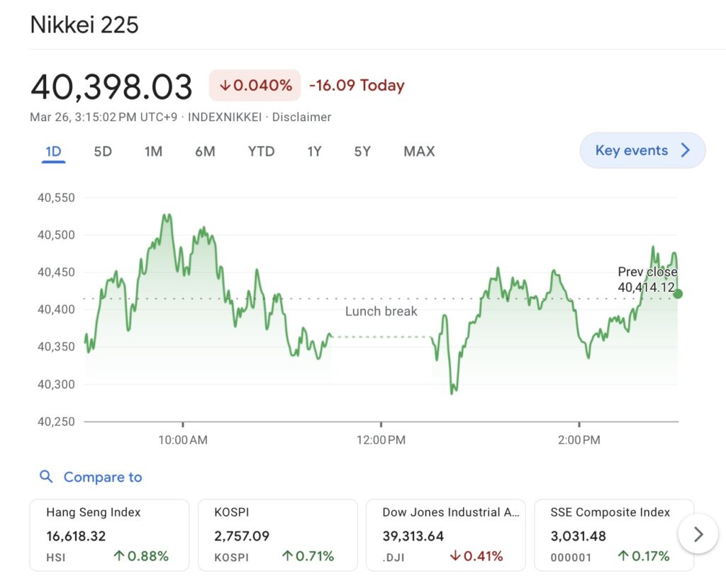Image resolution: width=726 pixels, height=588 pixels.
Task: Open the KOSPI comparison card
Action: (278, 535)
